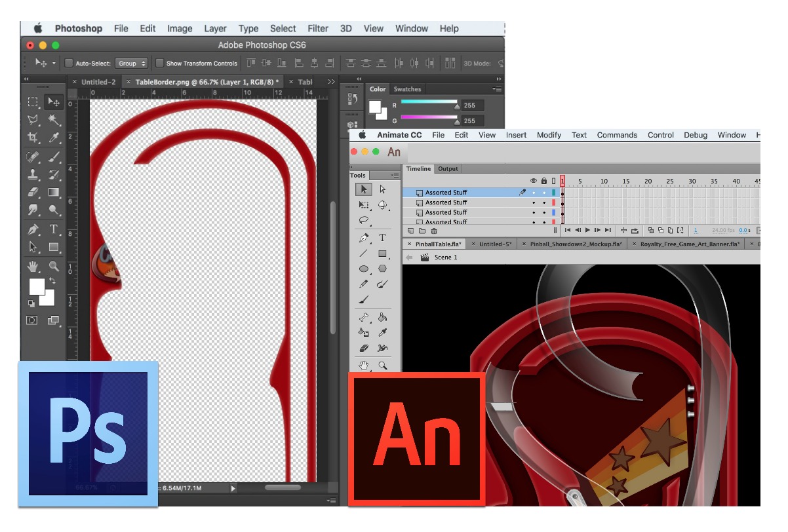Open the Auto-Select Group dropdown

coord(131,64)
